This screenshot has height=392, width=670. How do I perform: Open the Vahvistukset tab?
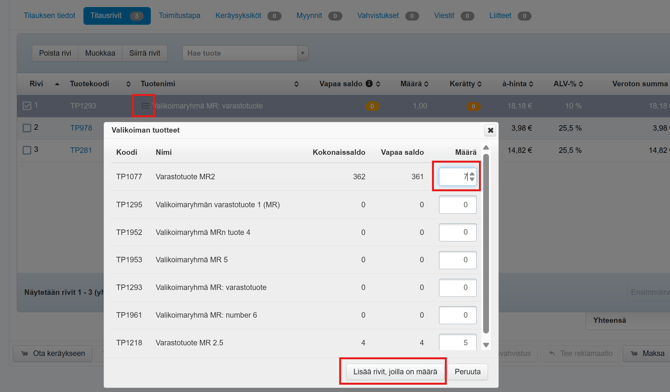388,15
